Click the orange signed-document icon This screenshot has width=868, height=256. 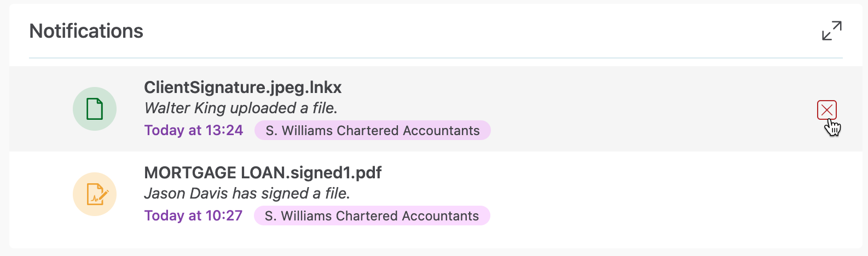click(x=95, y=194)
